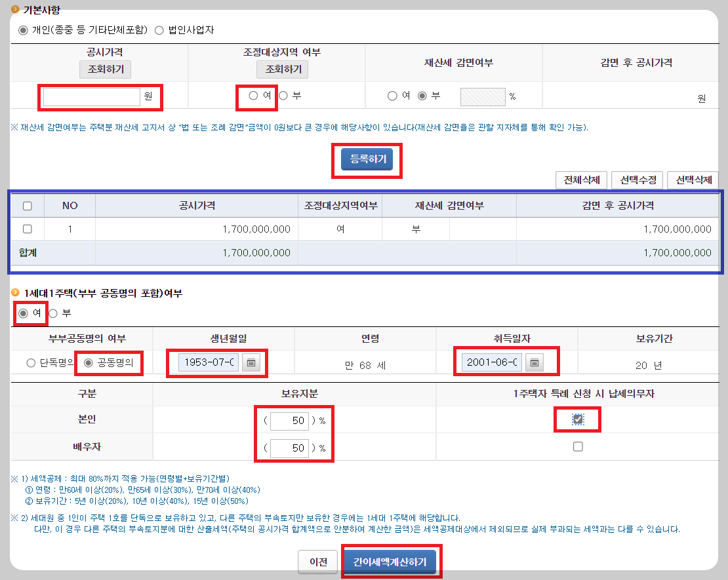This screenshot has height=580, width=728.
Task: Click the 선택삭제 button
Action: [x=694, y=180]
